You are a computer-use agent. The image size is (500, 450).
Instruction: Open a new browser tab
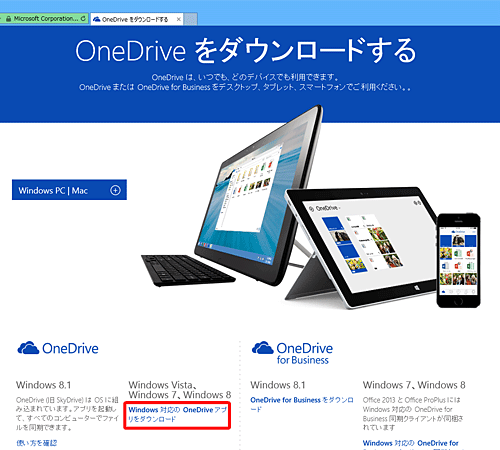tap(191, 19)
